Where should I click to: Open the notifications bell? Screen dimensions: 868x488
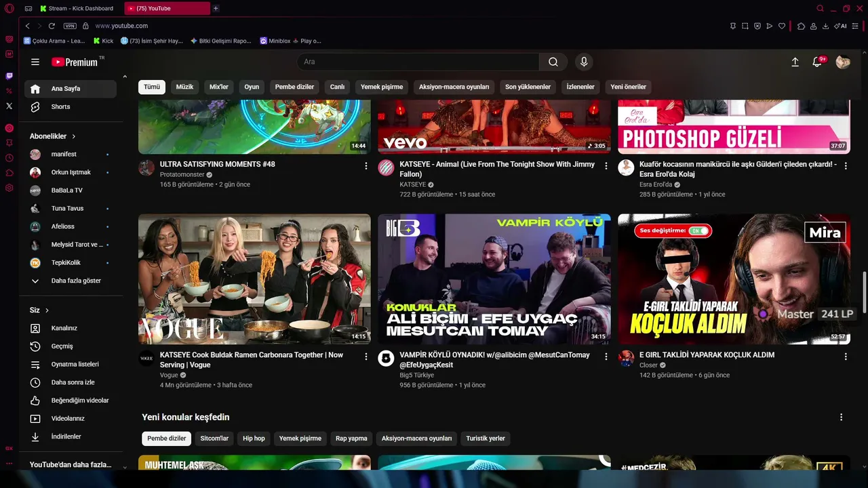click(x=818, y=62)
